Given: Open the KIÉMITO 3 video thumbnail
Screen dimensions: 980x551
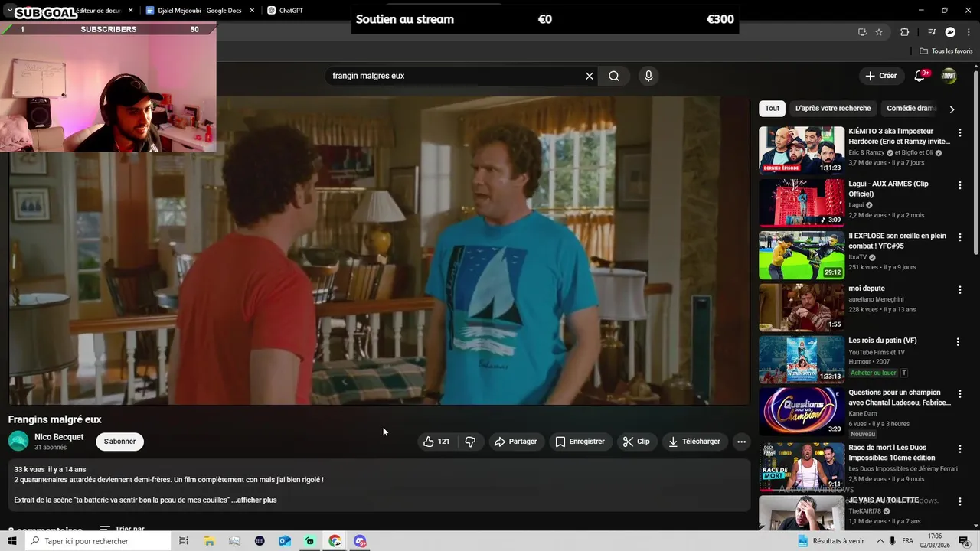Looking at the screenshot, I should pos(802,150).
